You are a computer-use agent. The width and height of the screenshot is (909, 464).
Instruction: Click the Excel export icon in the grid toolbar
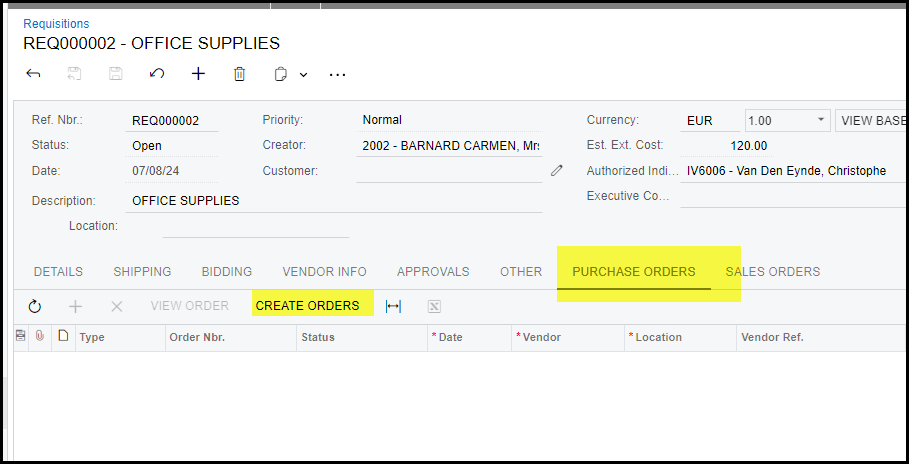point(434,306)
